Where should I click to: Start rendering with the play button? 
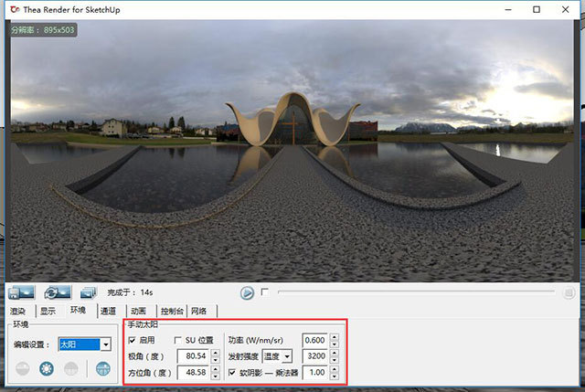click(247, 292)
